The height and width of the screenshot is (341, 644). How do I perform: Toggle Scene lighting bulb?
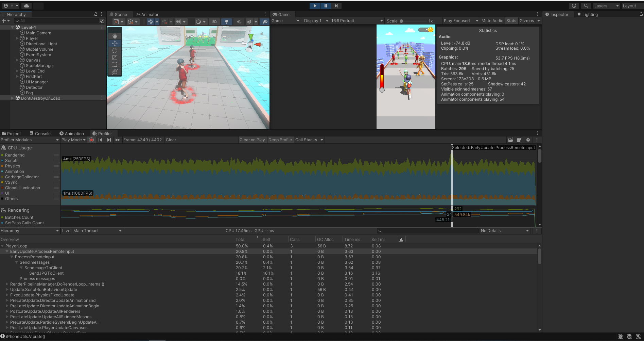(x=227, y=22)
